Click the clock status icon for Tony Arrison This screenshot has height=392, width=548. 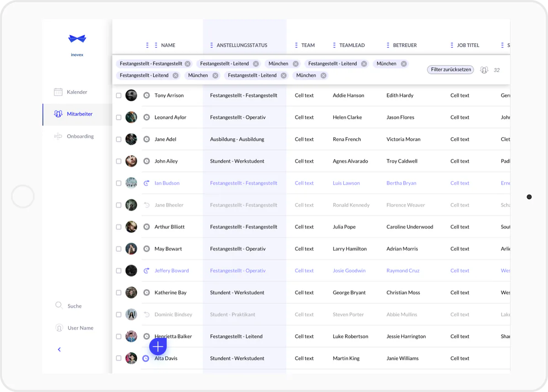(147, 95)
